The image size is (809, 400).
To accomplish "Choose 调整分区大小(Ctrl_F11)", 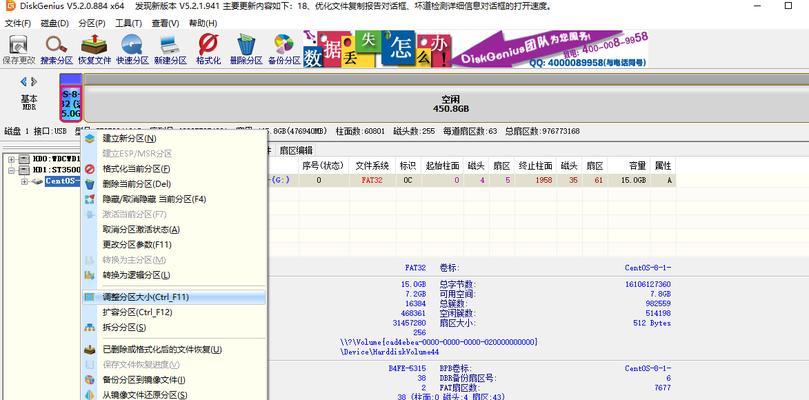I will 174,297.
